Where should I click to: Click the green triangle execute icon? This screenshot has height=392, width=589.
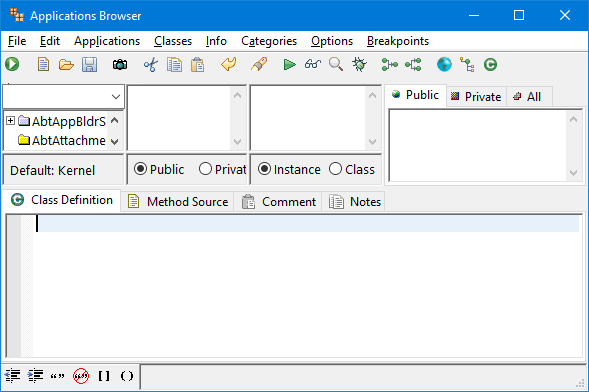click(x=289, y=65)
